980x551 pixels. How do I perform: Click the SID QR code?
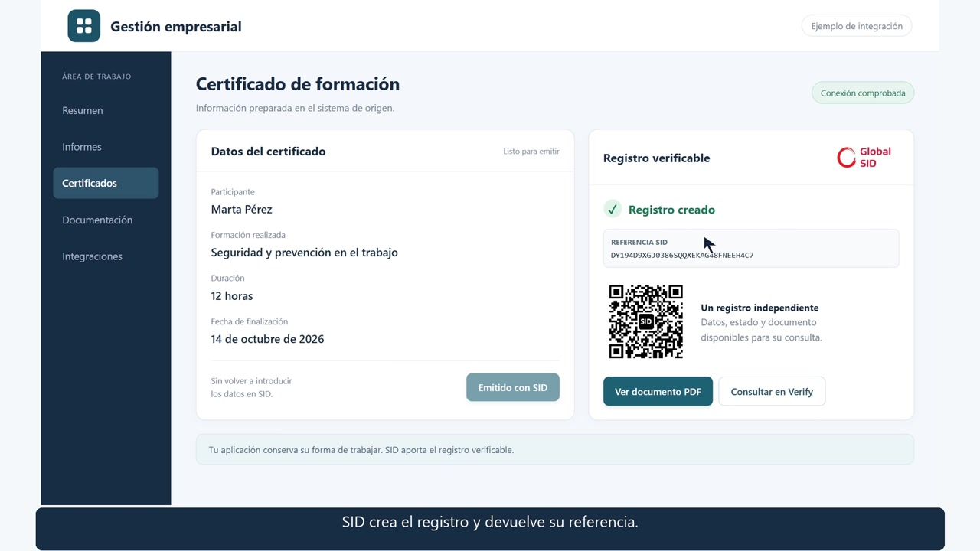tap(645, 322)
